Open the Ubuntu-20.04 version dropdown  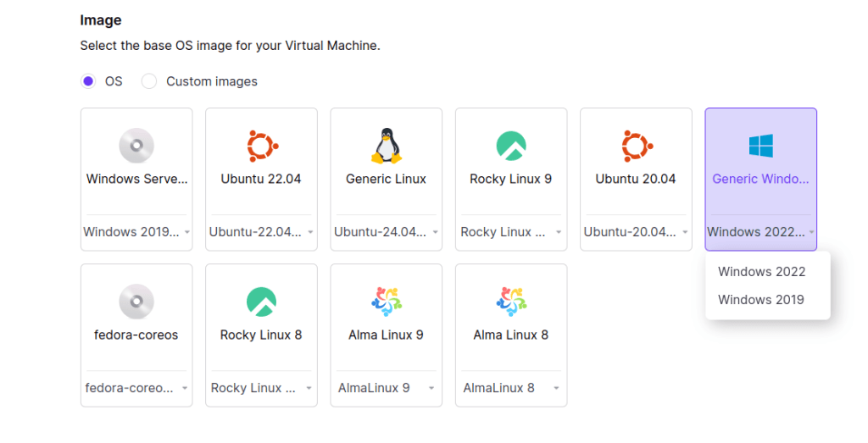click(636, 232)
